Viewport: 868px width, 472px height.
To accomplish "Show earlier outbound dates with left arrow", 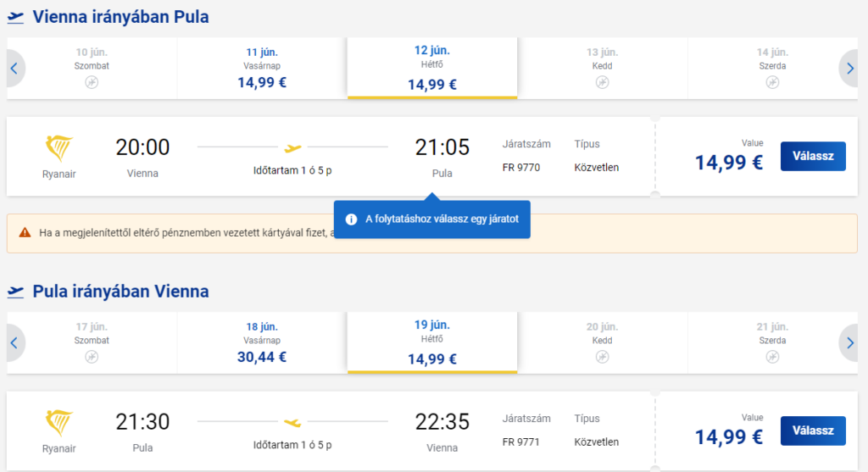I will coord(14,69).
